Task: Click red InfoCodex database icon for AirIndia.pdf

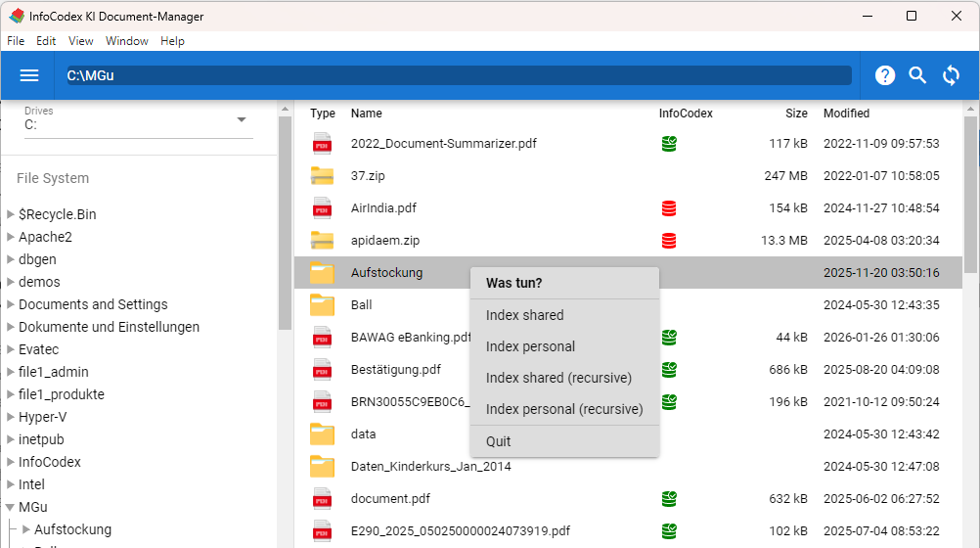Action: [x=669, y=208]
